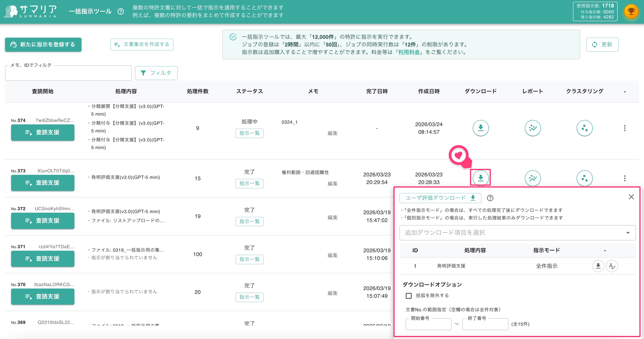Click 指示一覧 for job No.372

click(x=249, y=221)
